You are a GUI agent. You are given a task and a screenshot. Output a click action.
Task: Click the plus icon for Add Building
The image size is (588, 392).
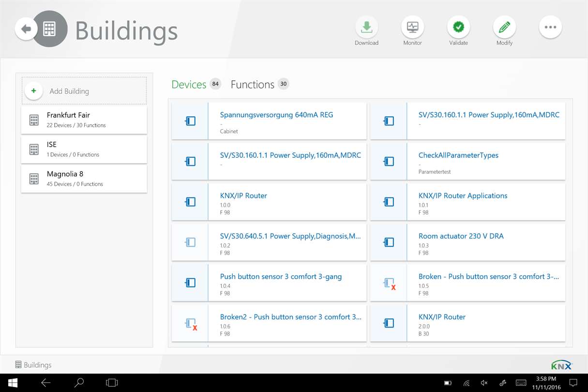[34, 91]
